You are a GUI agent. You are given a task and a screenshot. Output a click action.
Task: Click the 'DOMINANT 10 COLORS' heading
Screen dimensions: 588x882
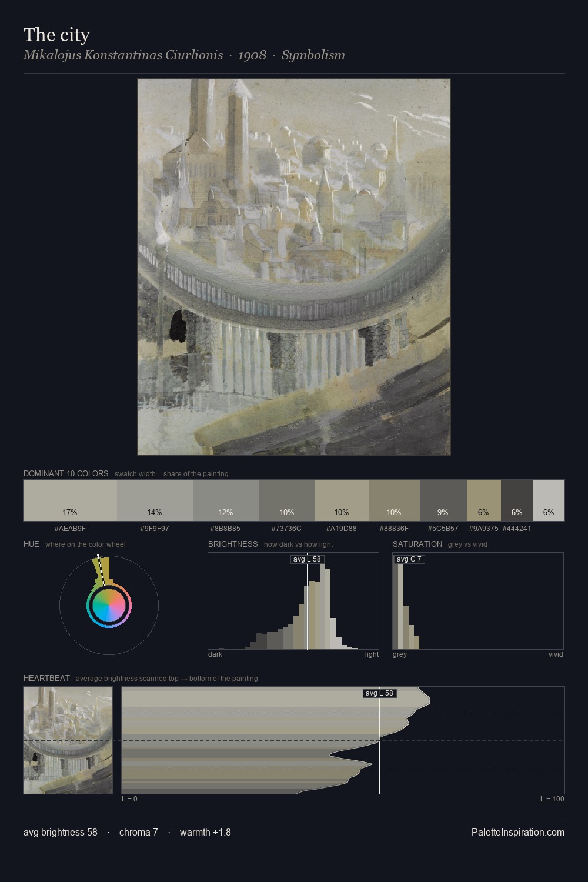pyautogui.click(x=66, y=473)
